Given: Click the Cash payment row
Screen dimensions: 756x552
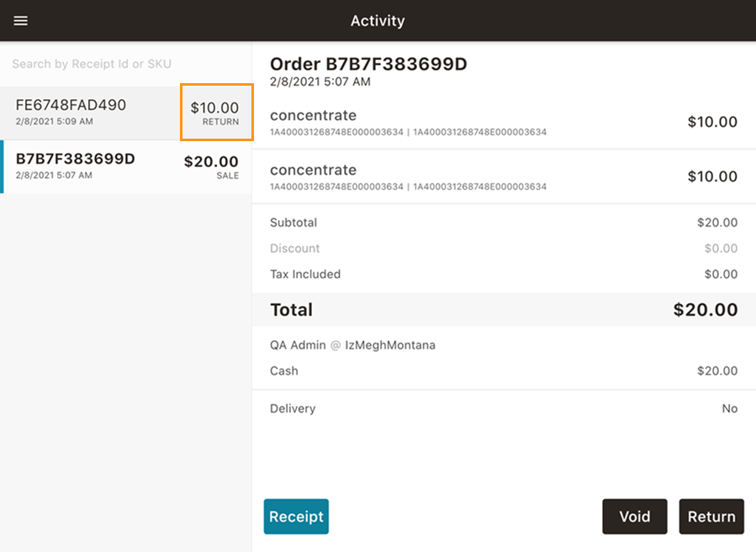Looking at the screenshot, I should click(504, 371).
